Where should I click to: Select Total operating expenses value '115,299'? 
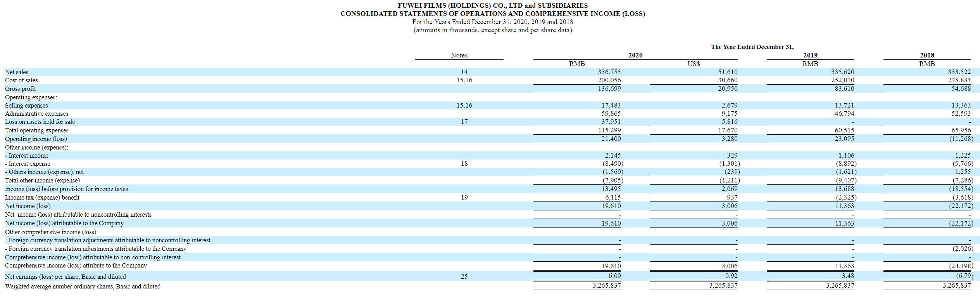(610, 130)
